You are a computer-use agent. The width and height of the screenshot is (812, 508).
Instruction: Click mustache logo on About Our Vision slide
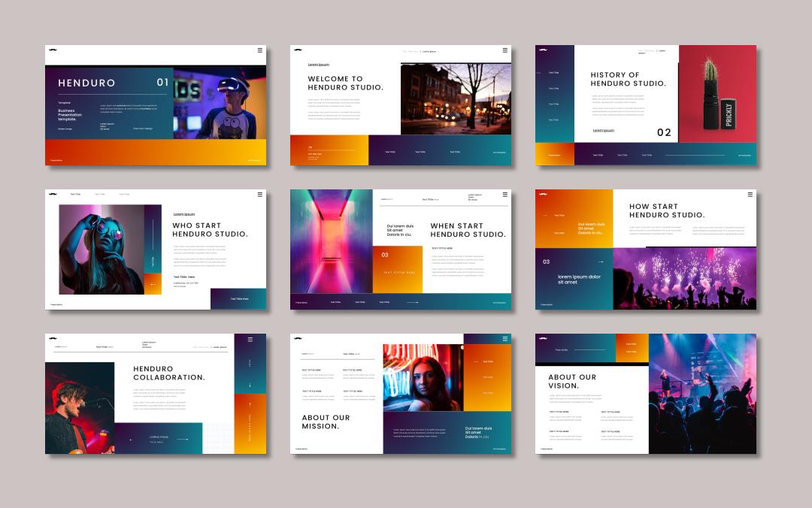pyautogui.click(x=543, y=339)
